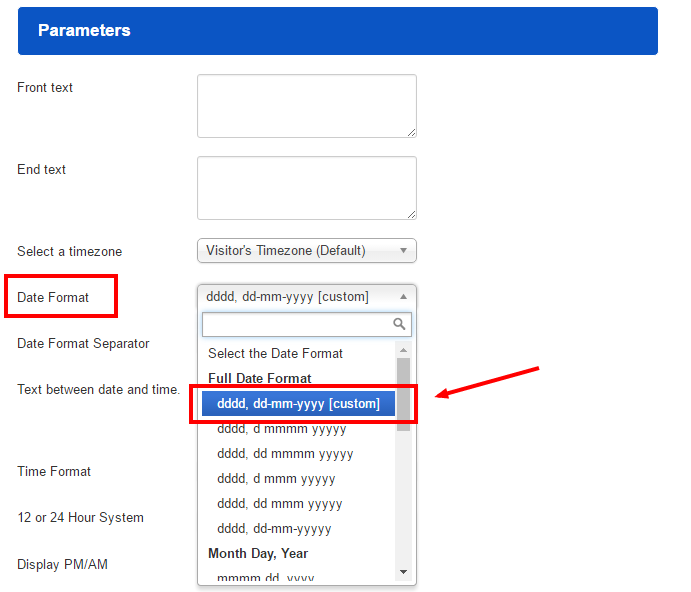Click the date format search field
This screenshot has width=691, height=592.
[x=307, y=324]
